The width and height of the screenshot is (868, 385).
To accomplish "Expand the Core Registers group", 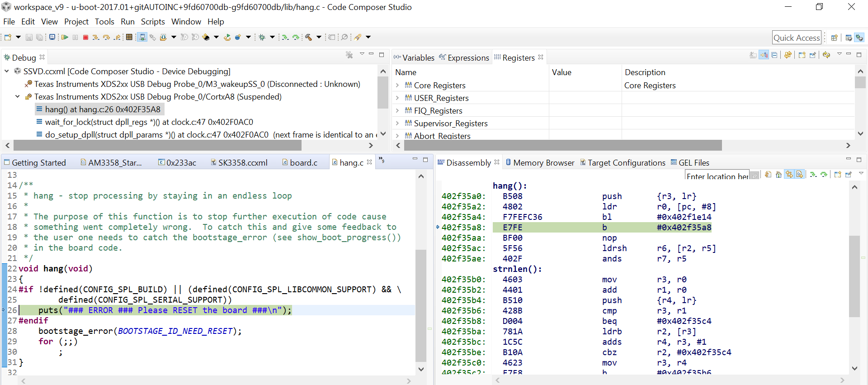I will [x=397, y=85].
